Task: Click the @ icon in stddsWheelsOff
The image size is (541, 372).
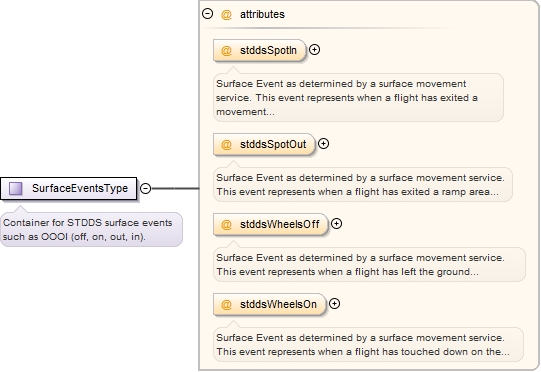Action: 226,225
